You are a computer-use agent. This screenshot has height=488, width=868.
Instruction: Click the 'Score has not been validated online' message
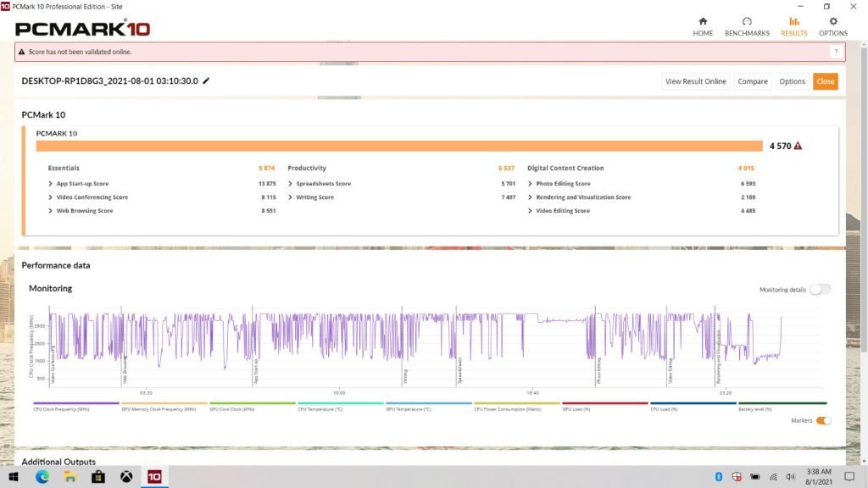[x=80, y=52]
